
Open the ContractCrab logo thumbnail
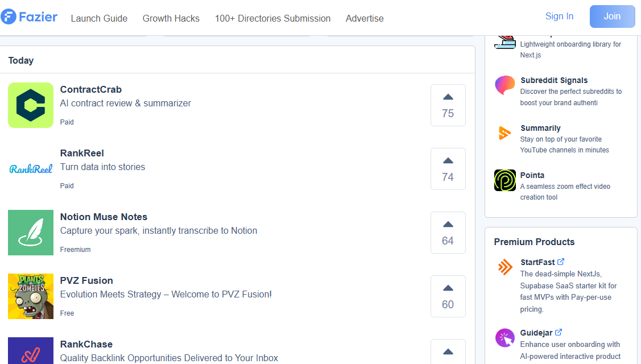pos(31,105)
